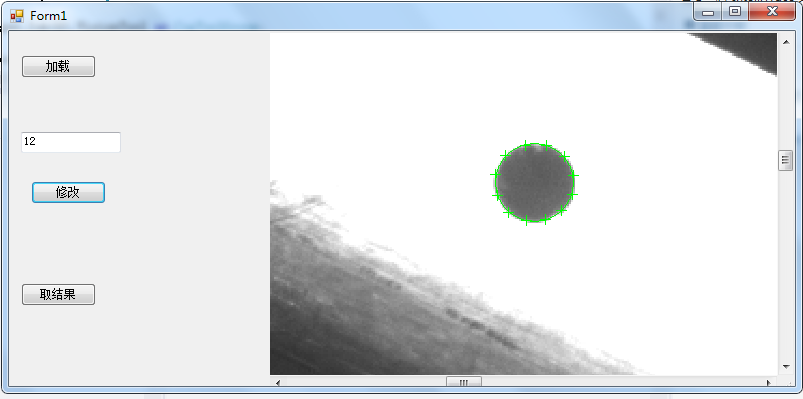Focus the text field containing 12
Image resolution: width=803 pixels, height=399 pixels.
tap(71, 142)
